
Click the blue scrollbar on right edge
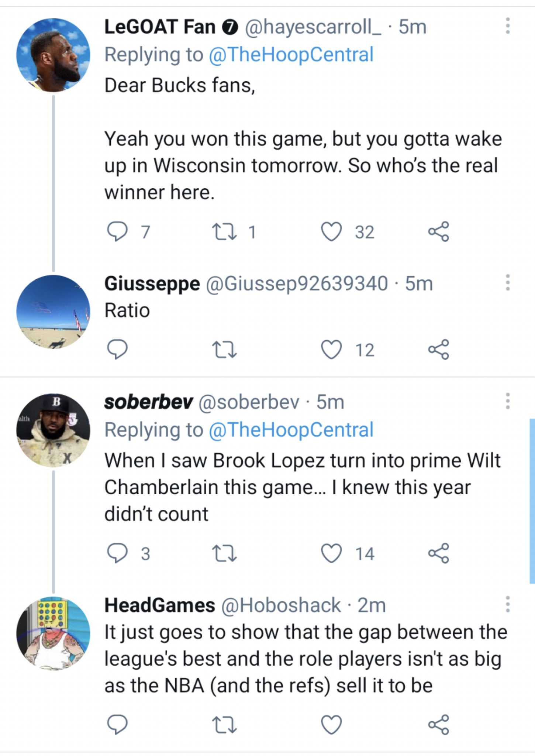click(532, 500)
